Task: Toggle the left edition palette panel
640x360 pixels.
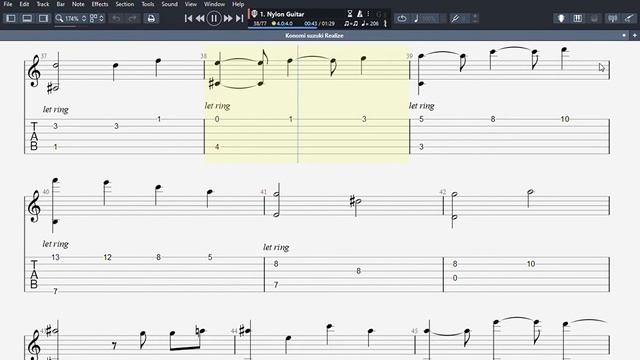Action: (11, 18)
